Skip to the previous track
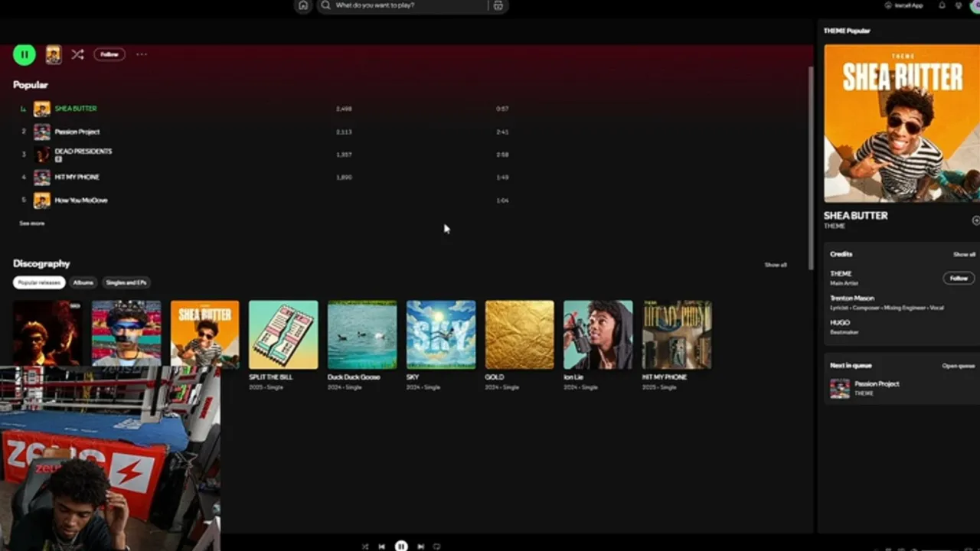The height and width of the screenshot is (551, 980). click(x=382, y=546)
